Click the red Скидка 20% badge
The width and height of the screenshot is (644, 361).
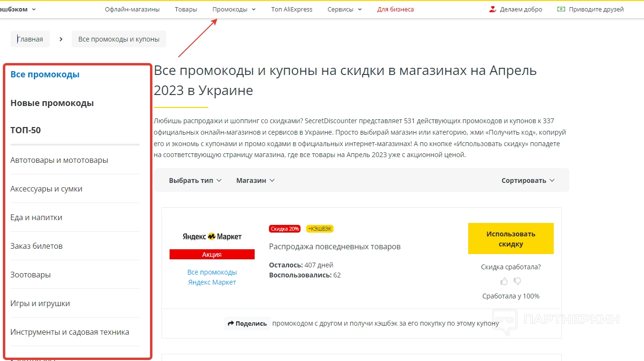[x=285, y=229]
